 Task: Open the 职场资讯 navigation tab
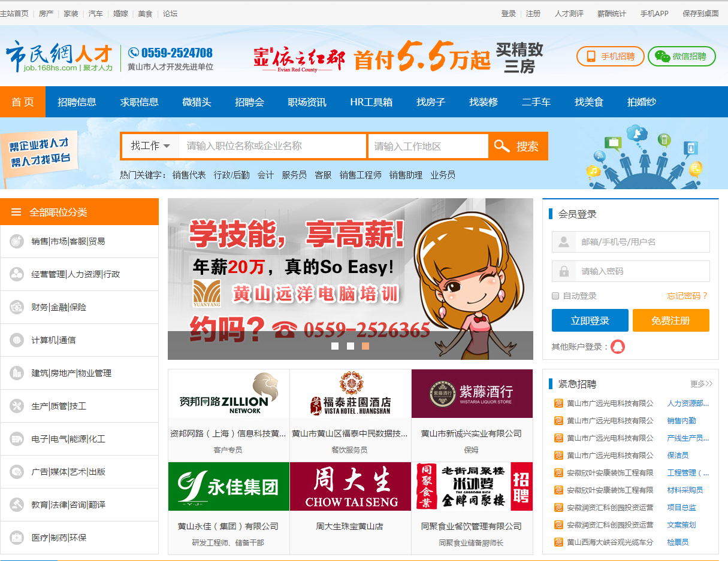click(x=307, y=102)
